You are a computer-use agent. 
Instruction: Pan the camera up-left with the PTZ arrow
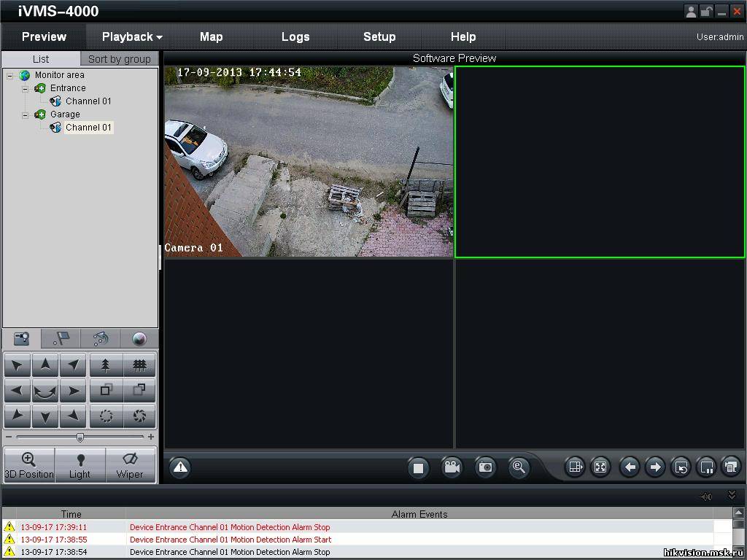18,365
